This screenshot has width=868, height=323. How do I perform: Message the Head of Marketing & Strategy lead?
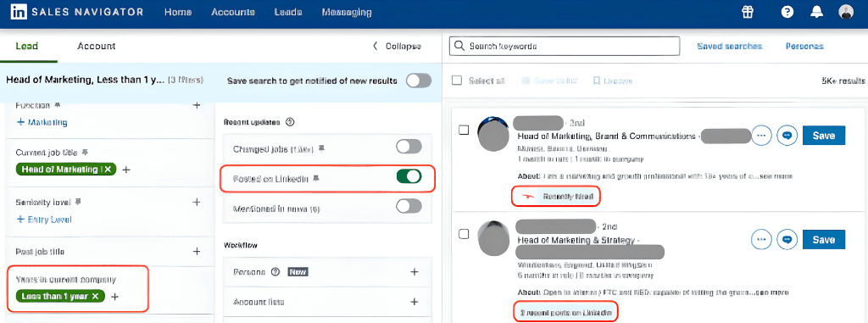(787, 240)
